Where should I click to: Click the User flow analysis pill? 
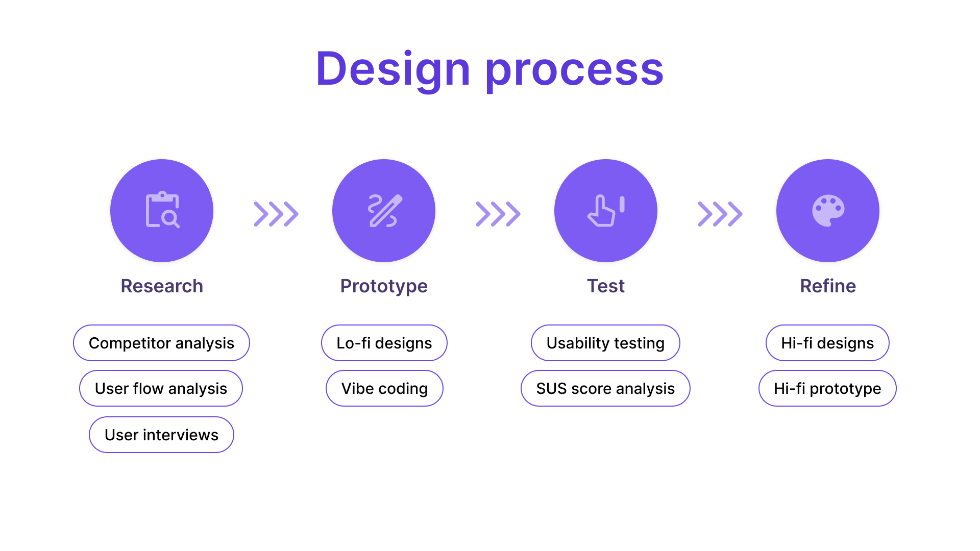161,388
